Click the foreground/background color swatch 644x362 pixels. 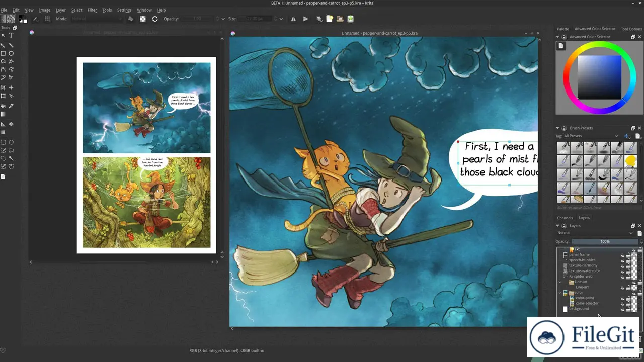23,19
